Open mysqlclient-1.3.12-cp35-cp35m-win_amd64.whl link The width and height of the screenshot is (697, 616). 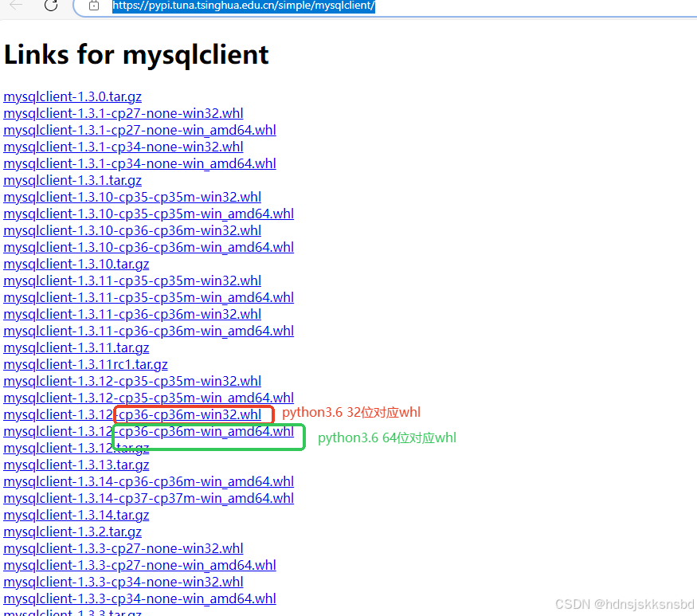tap(149, 398)
